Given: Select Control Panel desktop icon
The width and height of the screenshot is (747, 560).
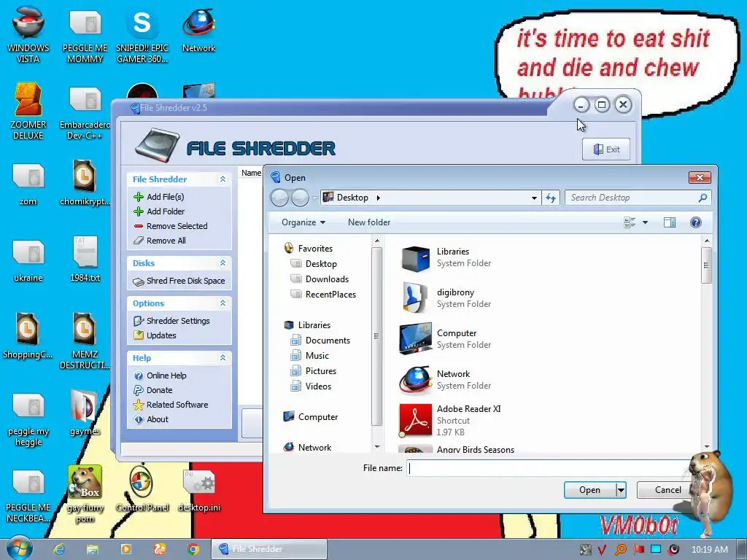Looking at the screenshot, I should 142,489.
